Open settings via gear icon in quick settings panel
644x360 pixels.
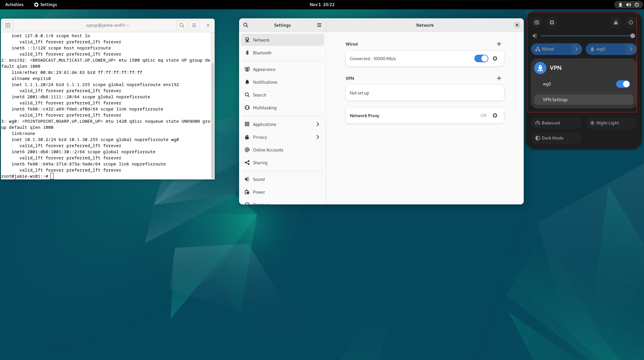[x=552, y=22]
